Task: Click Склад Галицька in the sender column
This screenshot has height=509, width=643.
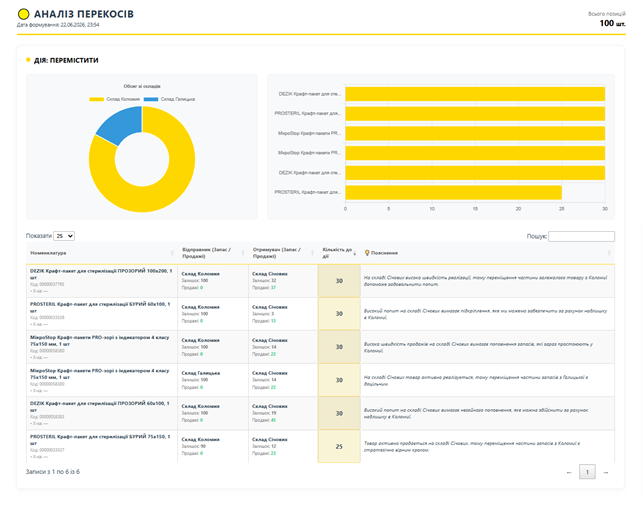Action: (201, 373)
